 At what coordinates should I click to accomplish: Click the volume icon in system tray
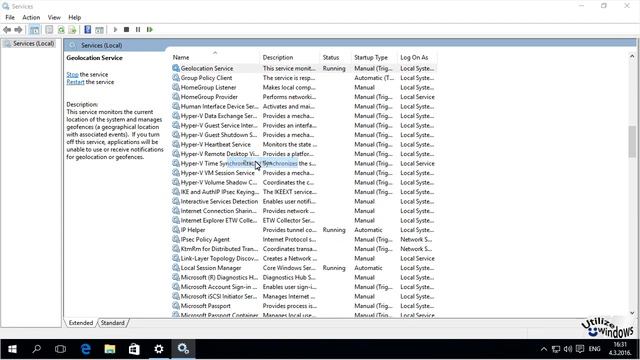[568, 349]
